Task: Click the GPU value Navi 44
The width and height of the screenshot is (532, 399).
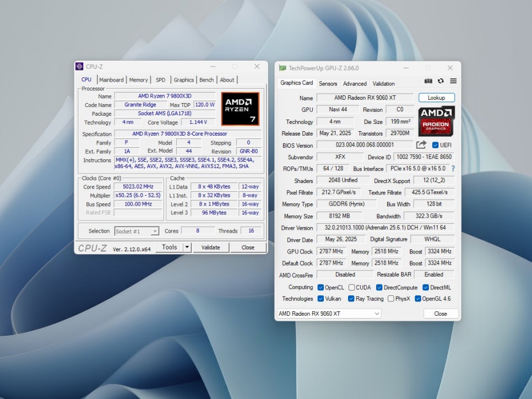Action: pyautogui.click(x=338, y=109)
